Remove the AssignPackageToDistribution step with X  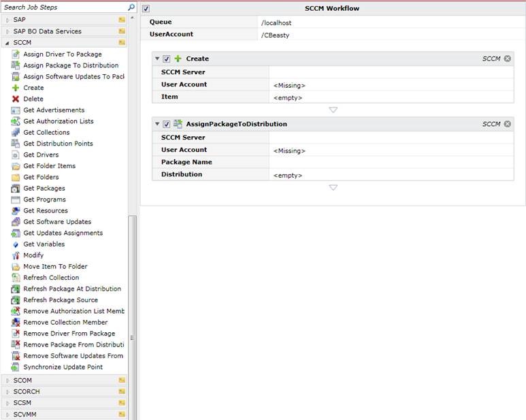pyautogui.click(x=508, y=124)
